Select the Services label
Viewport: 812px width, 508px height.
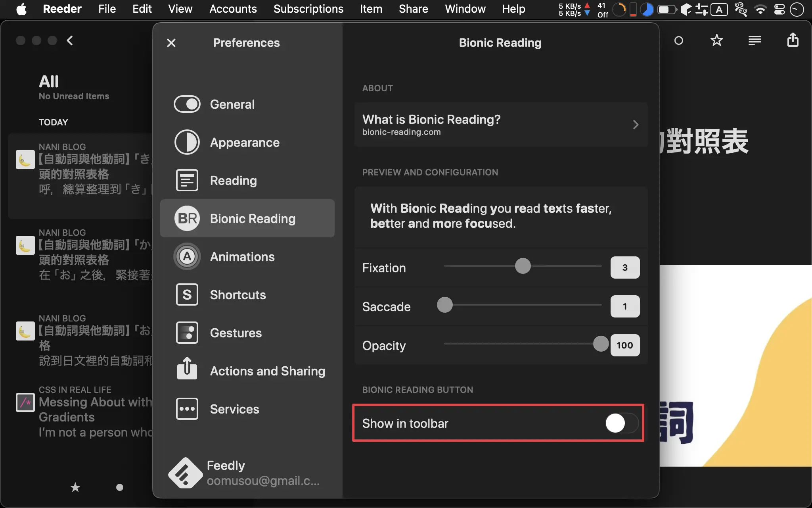pos(234,409)
